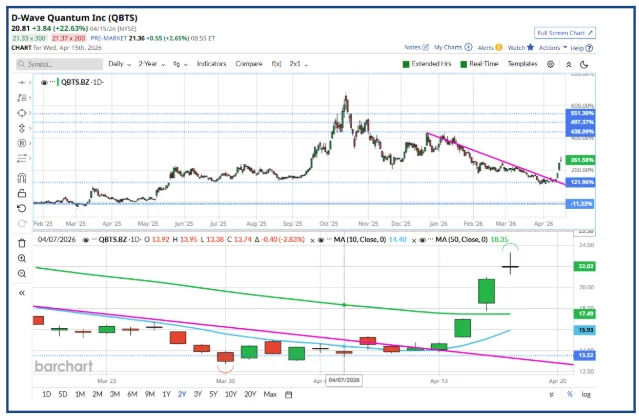
Task: Select the 6M range tab
Action: click(x=132, y=394)
